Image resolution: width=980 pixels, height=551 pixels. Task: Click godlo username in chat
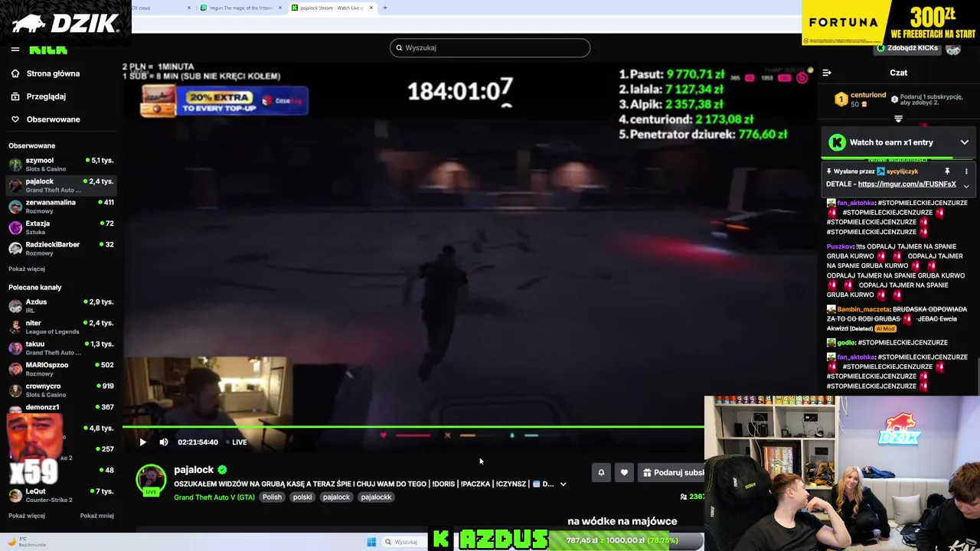click(x=846, y=343)
